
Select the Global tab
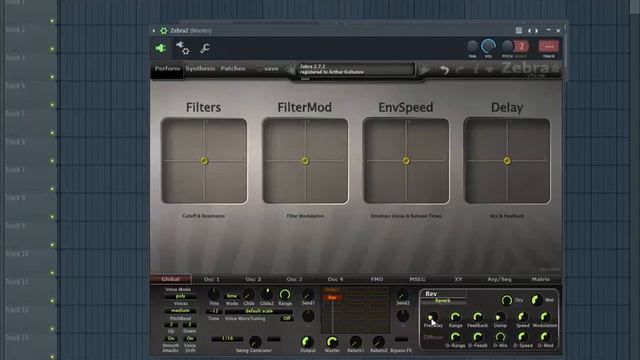coord(171,279)
